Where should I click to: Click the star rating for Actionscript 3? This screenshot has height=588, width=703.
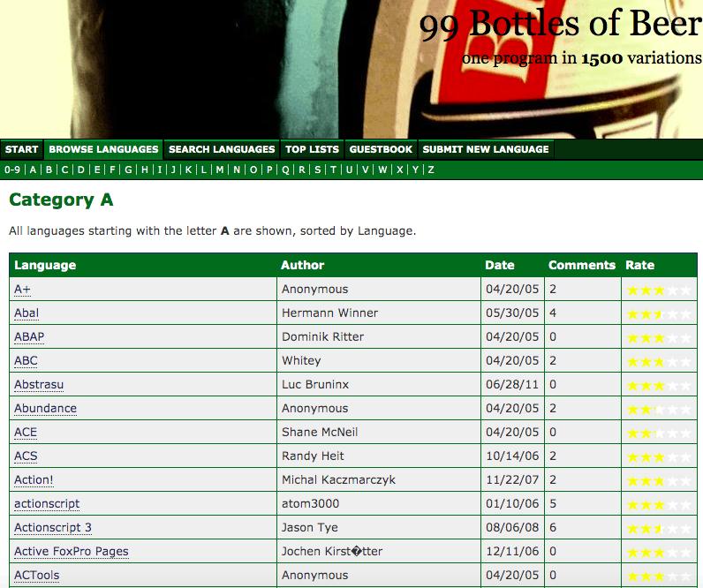click(659, 528)
